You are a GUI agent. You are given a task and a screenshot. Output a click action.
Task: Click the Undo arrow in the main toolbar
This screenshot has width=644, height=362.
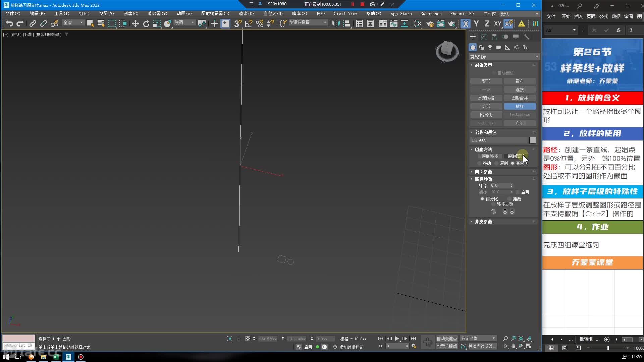pos(9,23)
